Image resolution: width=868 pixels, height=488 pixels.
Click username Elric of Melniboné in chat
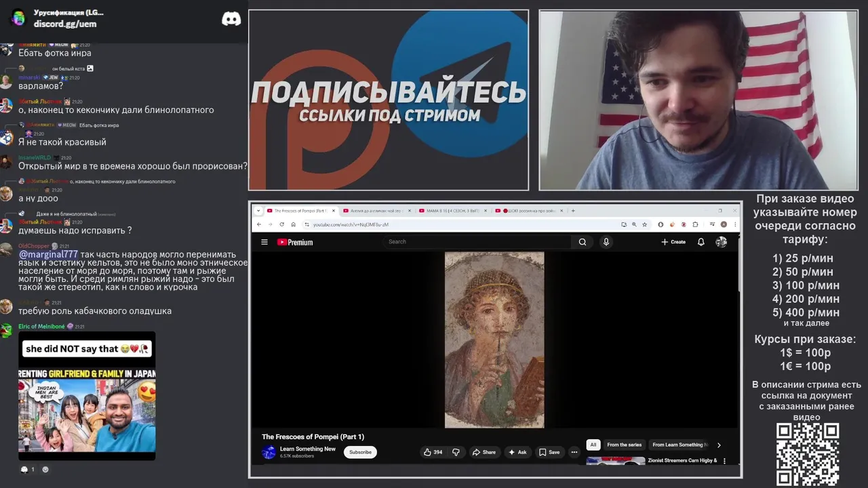coord(41,327)
